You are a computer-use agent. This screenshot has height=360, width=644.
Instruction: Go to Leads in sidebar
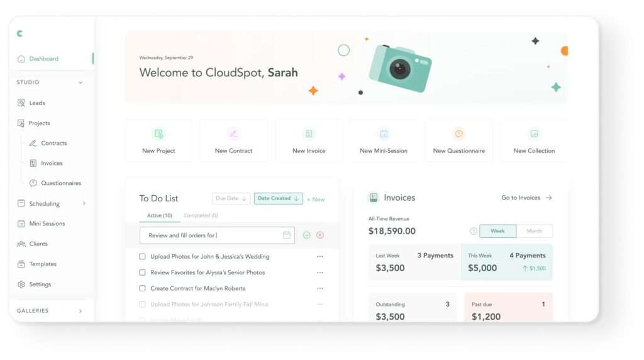37,103
